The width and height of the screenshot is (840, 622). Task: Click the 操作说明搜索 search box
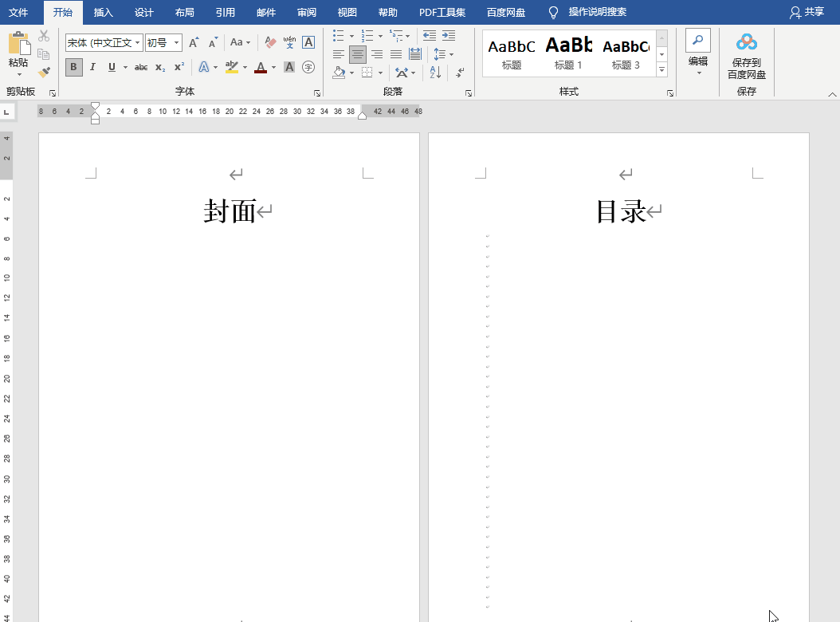[x=597, y=12]
